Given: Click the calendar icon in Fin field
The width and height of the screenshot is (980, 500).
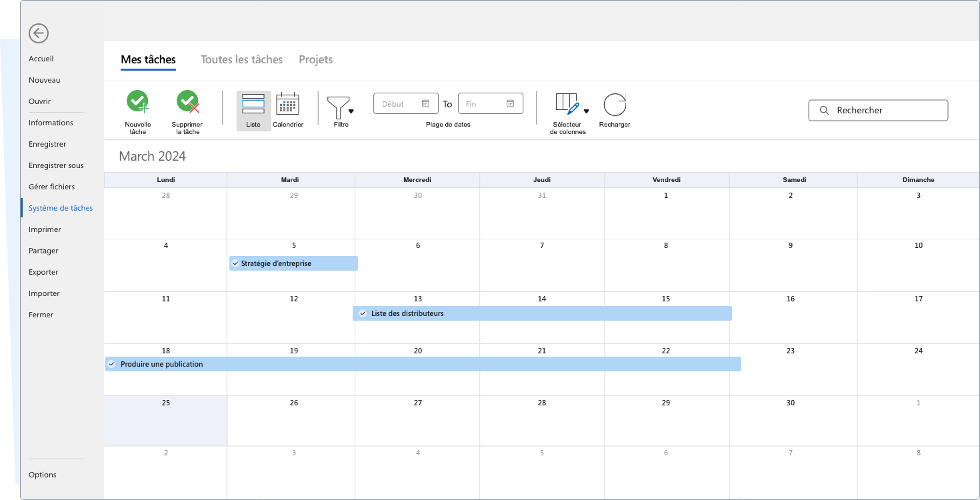Looking at the screenshot, I should pos(510,103).
